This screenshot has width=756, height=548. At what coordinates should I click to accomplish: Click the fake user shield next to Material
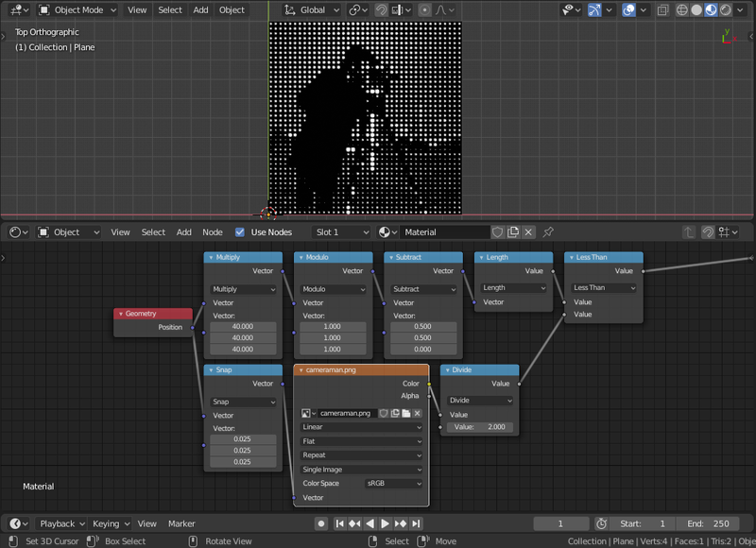[498, 231]
